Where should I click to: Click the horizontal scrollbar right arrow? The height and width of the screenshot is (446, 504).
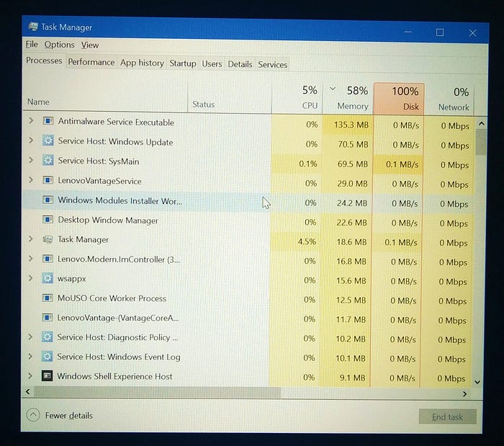(464, 394)
